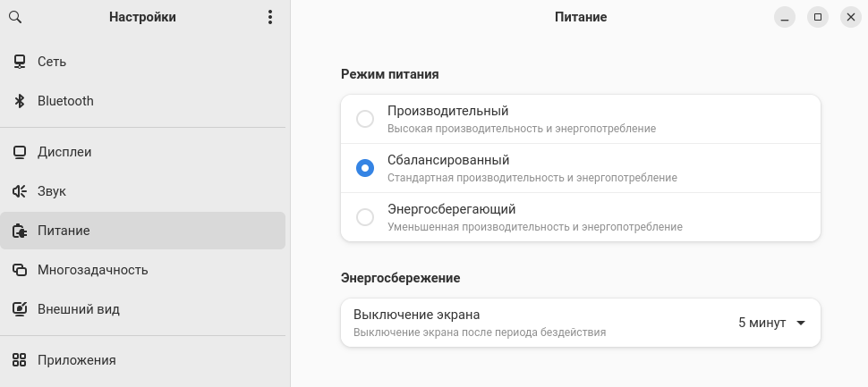Click the Многозадачность sidebar icon
The image size is (868, 387).
[20, 270]
